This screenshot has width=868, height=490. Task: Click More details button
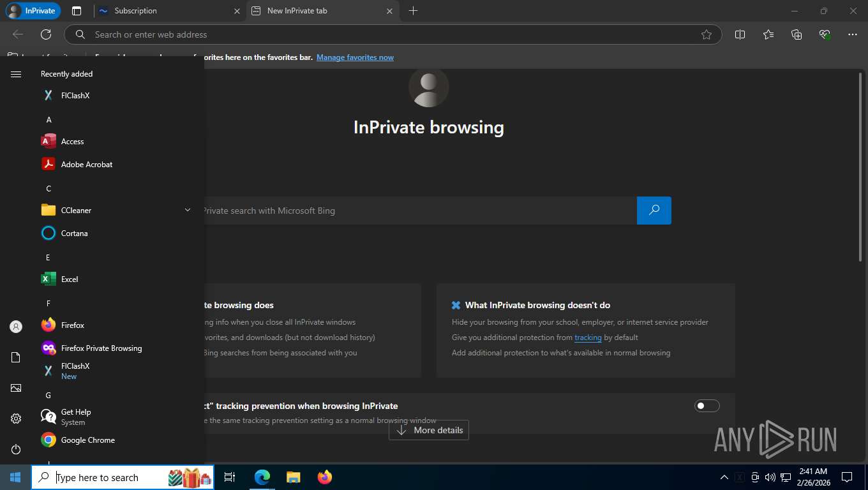point(429,430)
